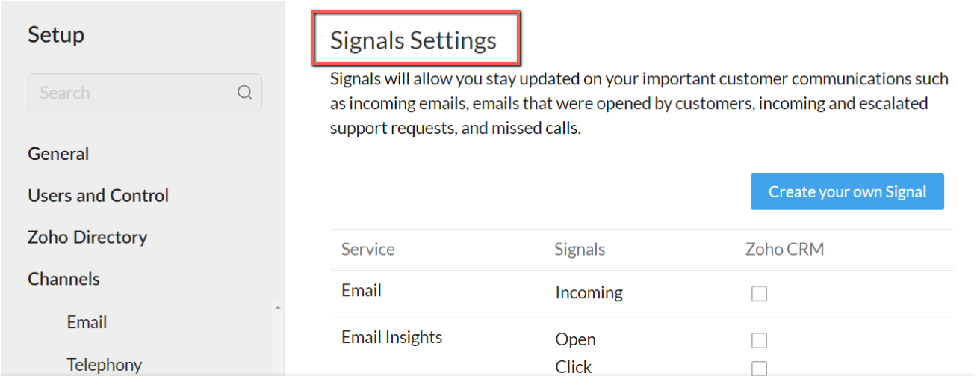Screen dimensions: 980x376
Task: Click the search magnifier icon
Action: [245, 93]
